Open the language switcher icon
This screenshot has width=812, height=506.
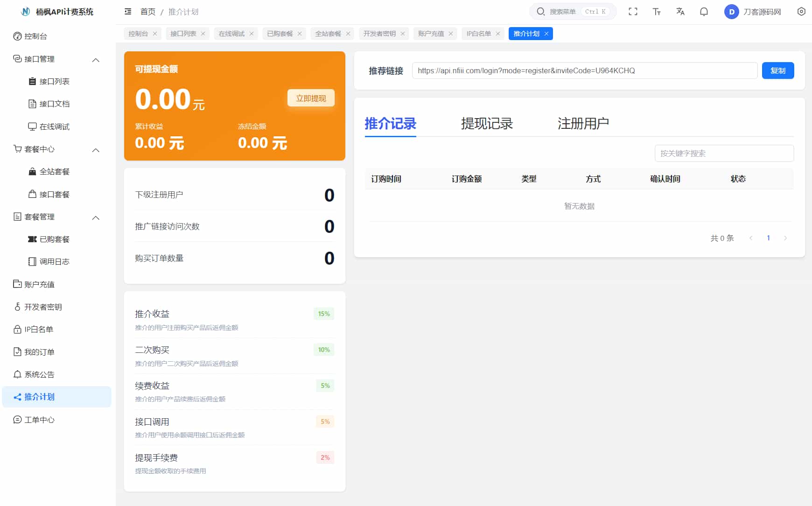coord(680,11)
